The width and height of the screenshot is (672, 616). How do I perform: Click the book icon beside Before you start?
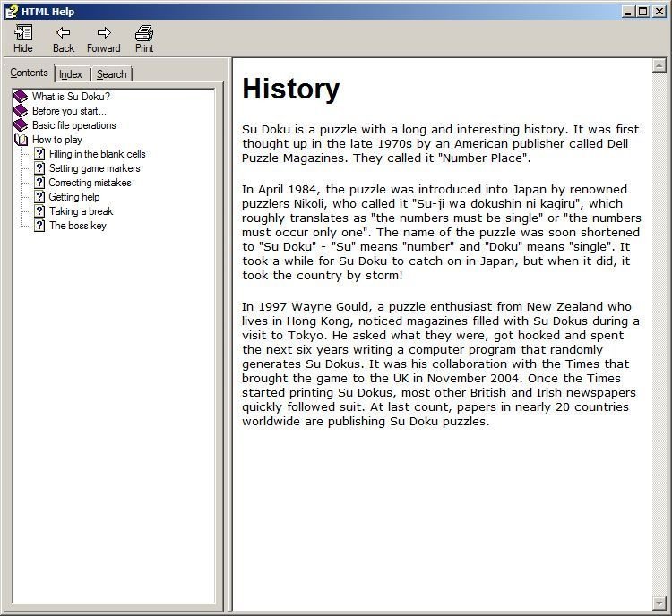pyautogui.click(x=21, y=111)
